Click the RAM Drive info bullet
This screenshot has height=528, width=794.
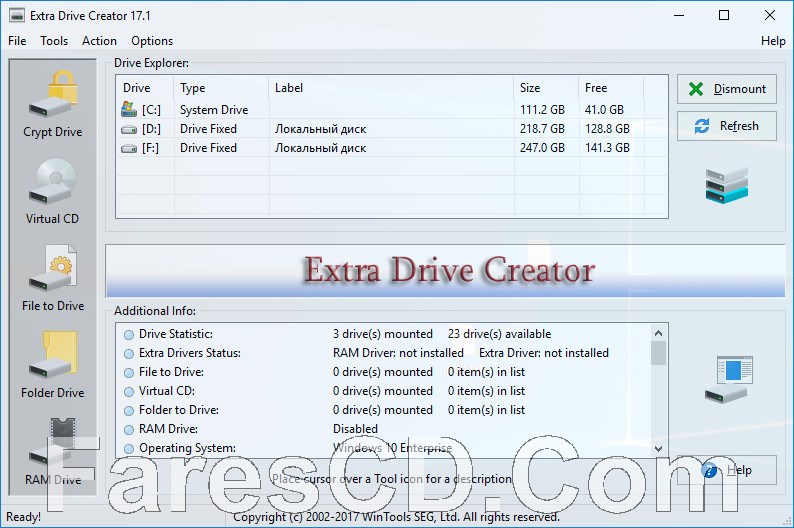coord(129,430)
